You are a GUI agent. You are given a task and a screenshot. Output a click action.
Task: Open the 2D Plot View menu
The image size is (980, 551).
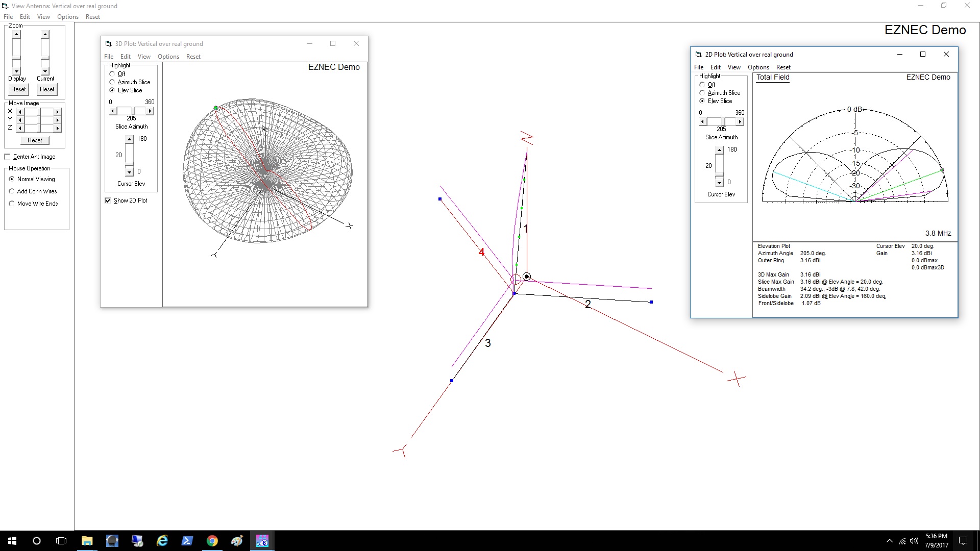point(733,67)
